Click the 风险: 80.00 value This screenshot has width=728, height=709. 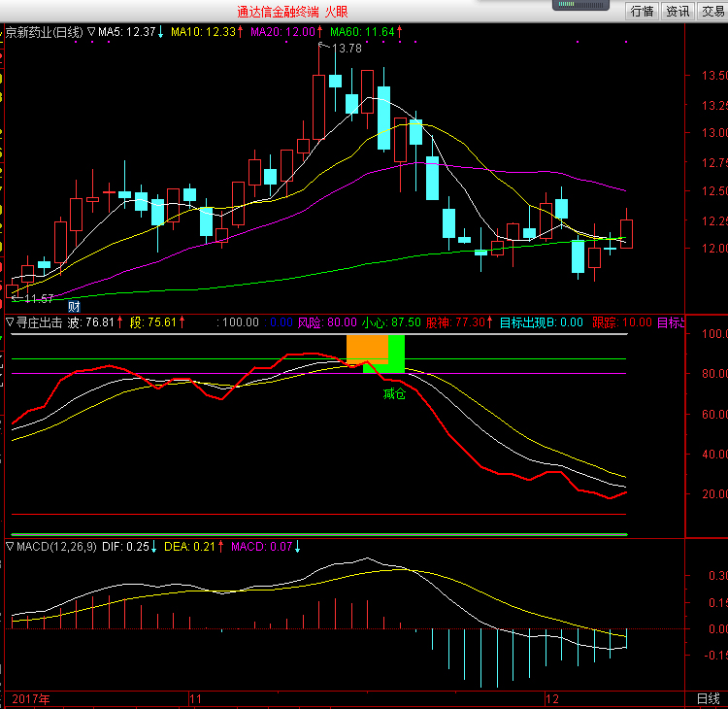[x=327, y=322]
